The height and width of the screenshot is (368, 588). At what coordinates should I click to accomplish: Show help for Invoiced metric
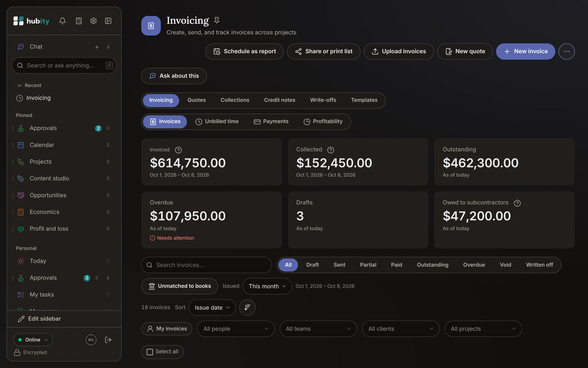(178, 150)
